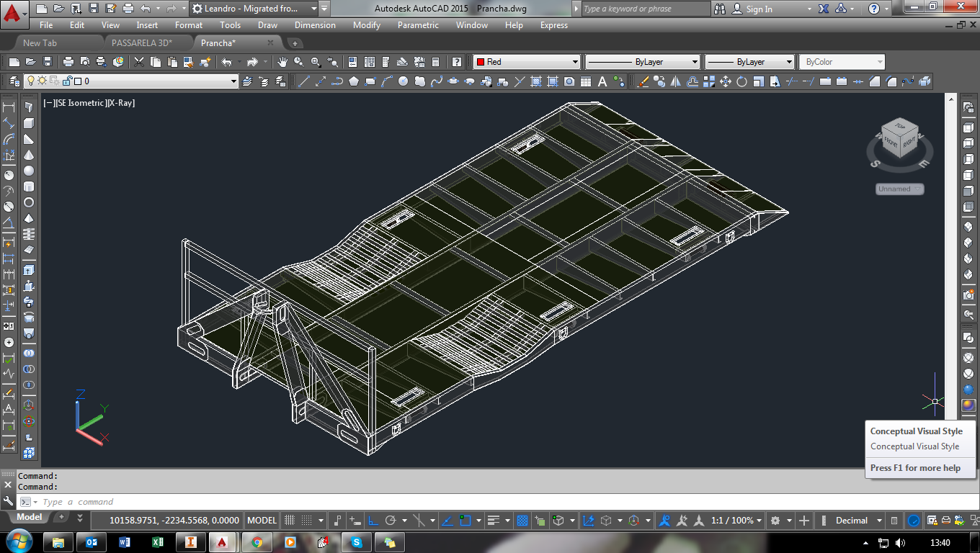Screen dimensions: 980x553
Task: Undo the last action with the arrow icon
Action: (227, 62)
